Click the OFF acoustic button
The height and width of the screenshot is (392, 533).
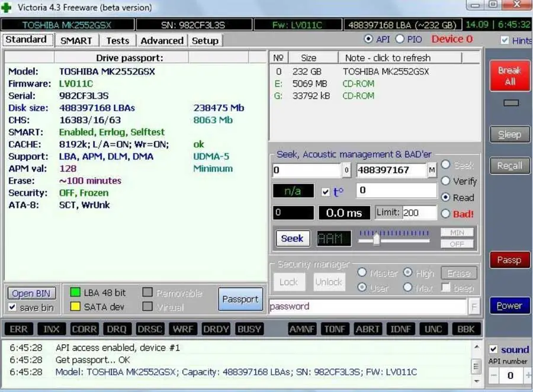(457, 244)
